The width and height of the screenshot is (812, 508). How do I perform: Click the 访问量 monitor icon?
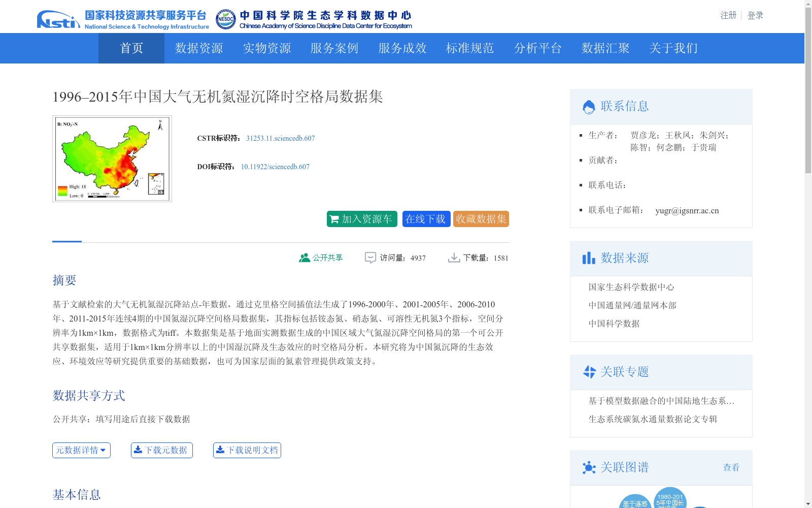pos(370,258)
